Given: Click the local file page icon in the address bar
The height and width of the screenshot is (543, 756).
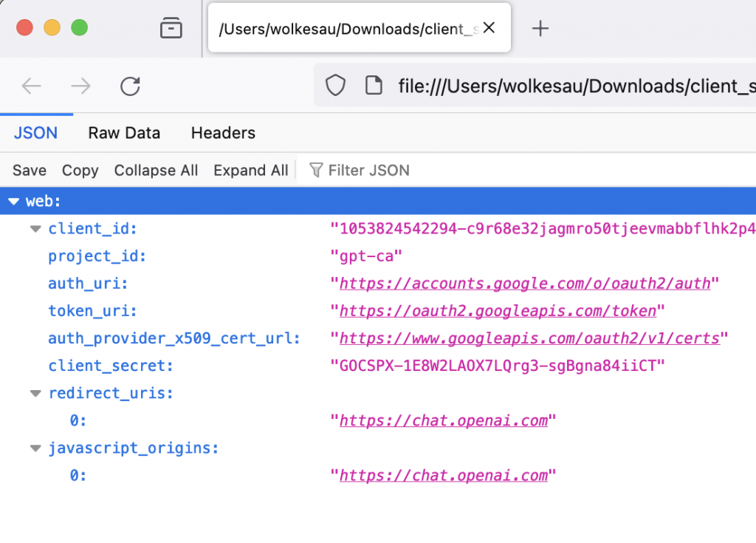Looking at the screenshot, I should 374,86.
